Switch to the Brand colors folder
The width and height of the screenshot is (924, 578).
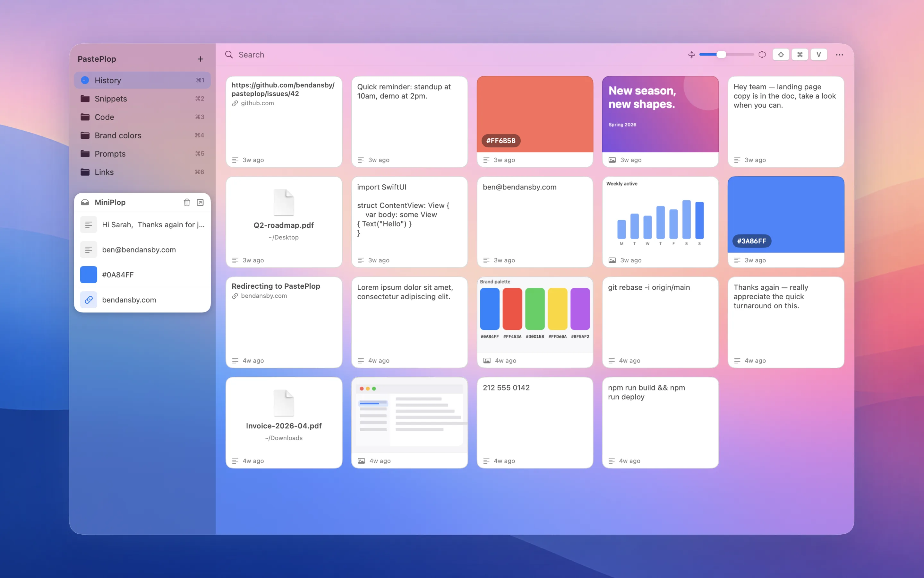[142, 135]
